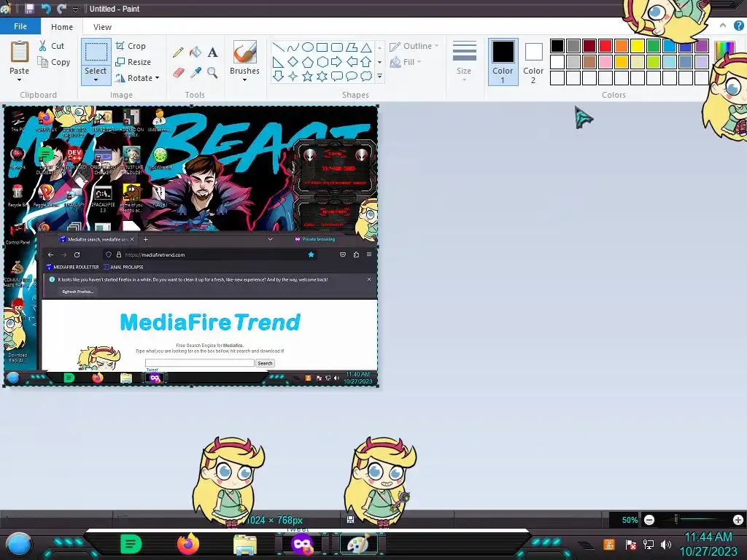Switch to the View tab
Viewport: 747px width, 560px height.
pyautogui.click(x=102, y=27)
